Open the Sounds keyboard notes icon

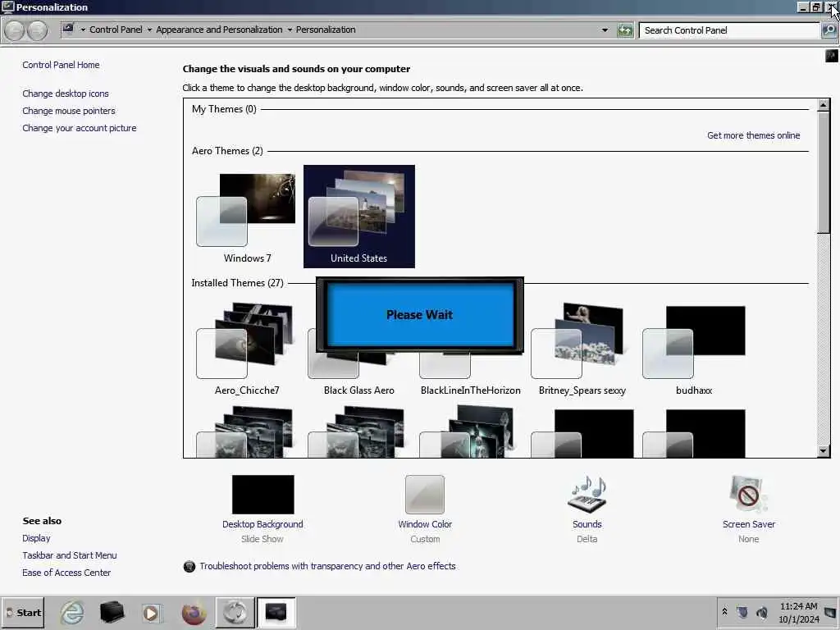click(587, 495)
